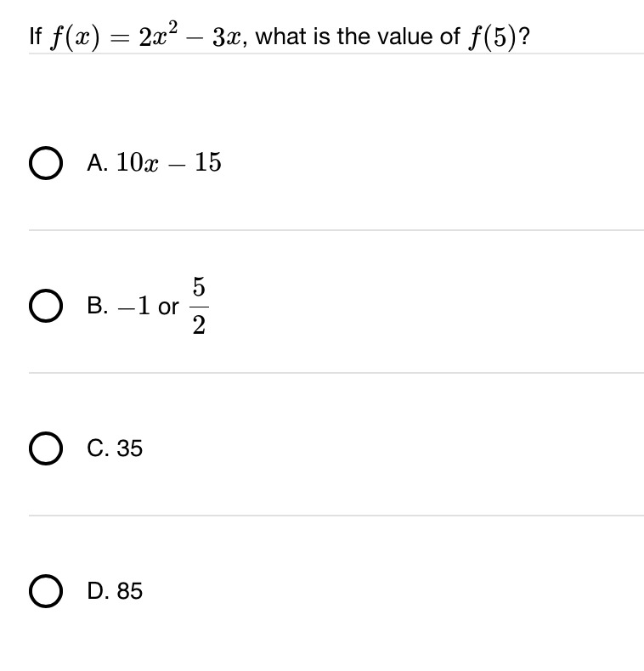Click the letter label "A."
Image resolution: width=644 pixels, height=671 pixels.
[x=97, y=162]
